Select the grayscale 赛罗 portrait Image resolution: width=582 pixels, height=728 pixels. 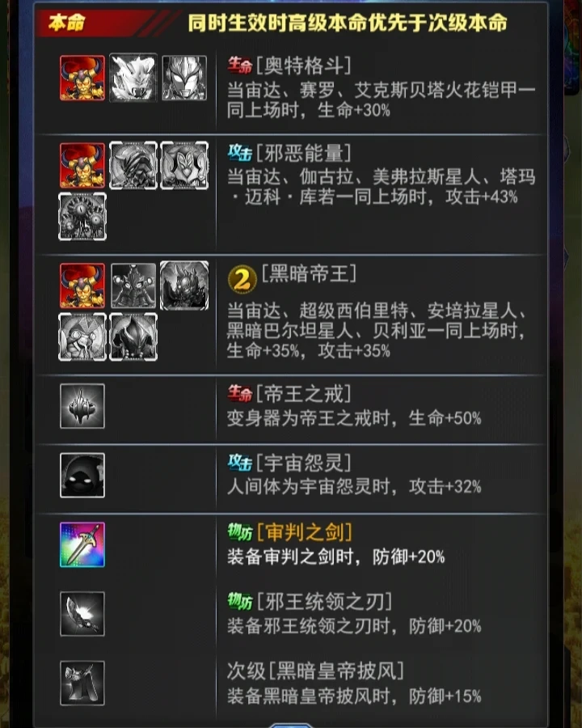pos(133,78)
